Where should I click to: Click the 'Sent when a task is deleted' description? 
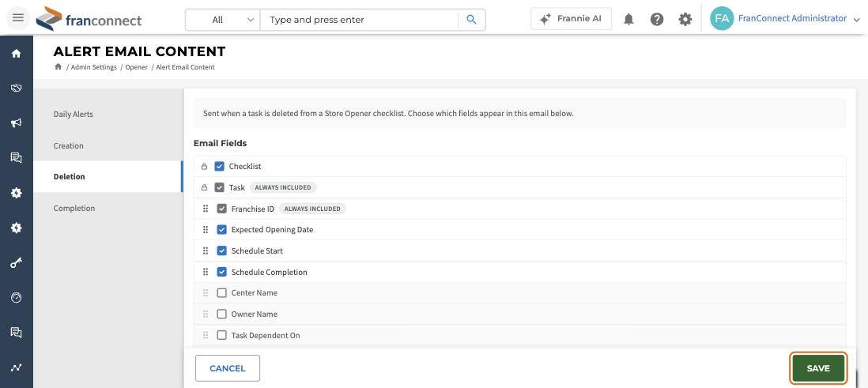pos(388,114)
